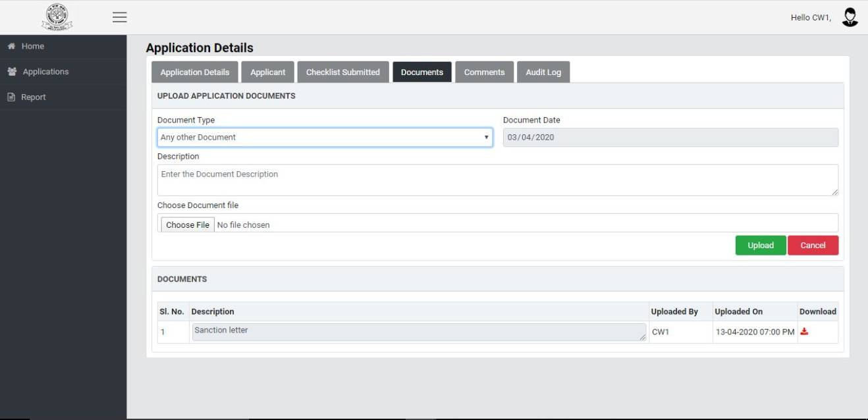Click the Document Date field
The height and width of the screenshot is (420, 868).
pos(670,138)
